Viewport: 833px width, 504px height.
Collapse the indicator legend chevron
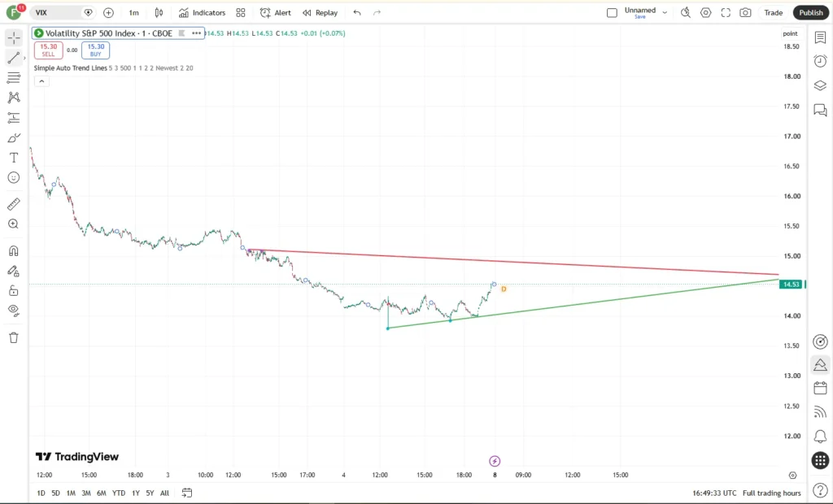tap(41, 81)
